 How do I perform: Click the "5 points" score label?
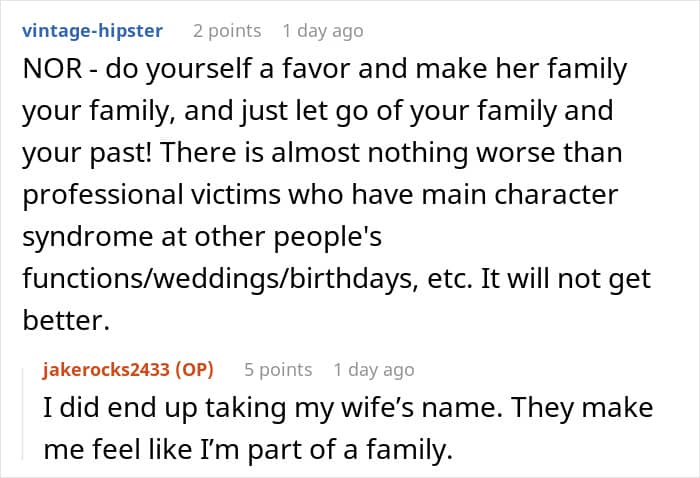(278, 370)
